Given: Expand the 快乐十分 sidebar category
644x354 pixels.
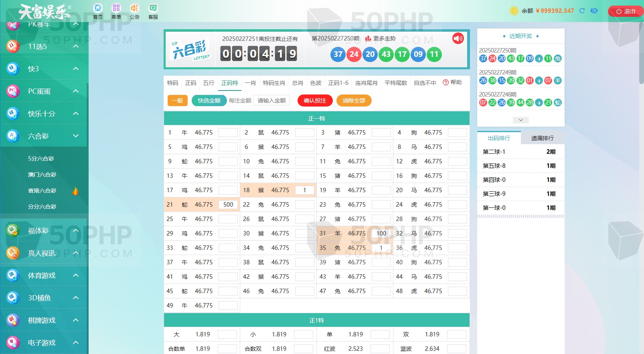Looking at the screenshot, I should coord(76,114).
